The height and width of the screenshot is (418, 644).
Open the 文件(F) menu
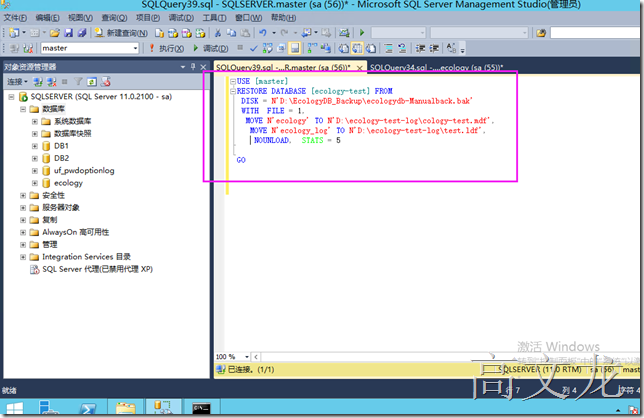tap(15, 18)
